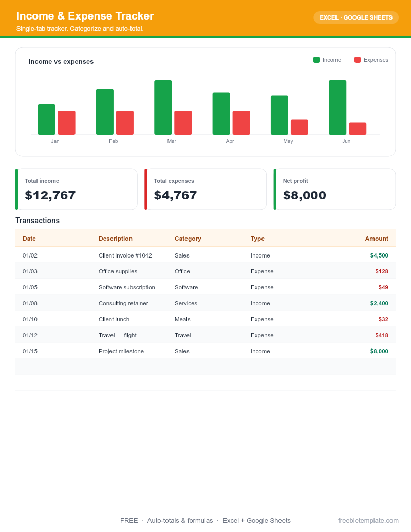Select the green March income bar
The width and height of the screenshot is (411, 532).
coord(163,107)
